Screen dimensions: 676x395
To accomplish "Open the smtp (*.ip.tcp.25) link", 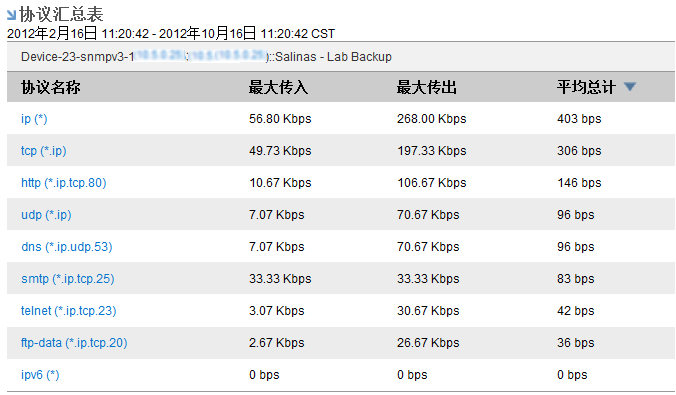I will (68, 279).
